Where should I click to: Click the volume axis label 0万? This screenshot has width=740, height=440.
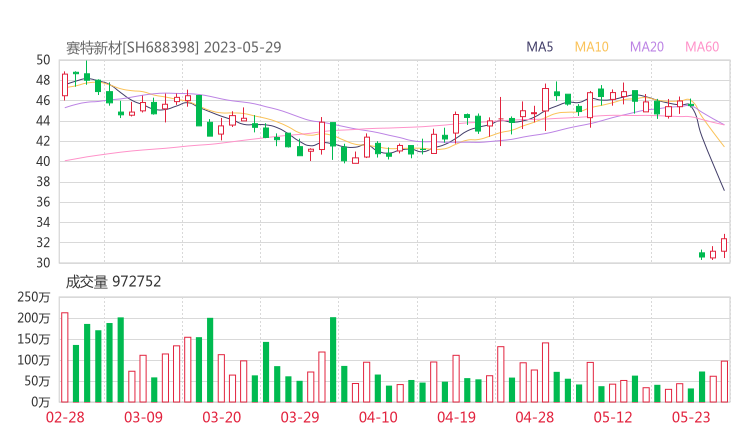click(41, 402)
